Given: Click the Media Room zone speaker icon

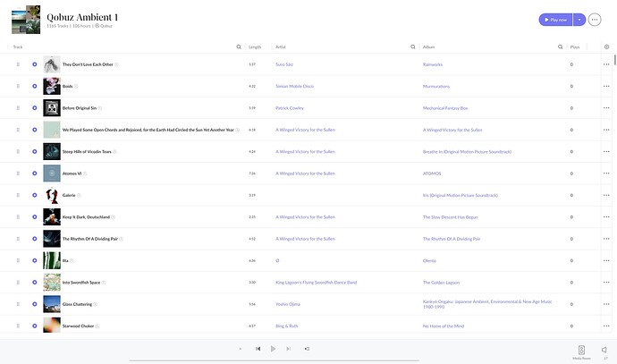Looking at the screenshot, I should coord(581,350).
